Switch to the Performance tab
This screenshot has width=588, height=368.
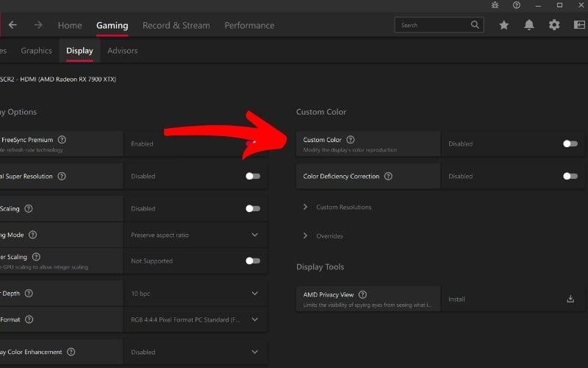[249, 25]
